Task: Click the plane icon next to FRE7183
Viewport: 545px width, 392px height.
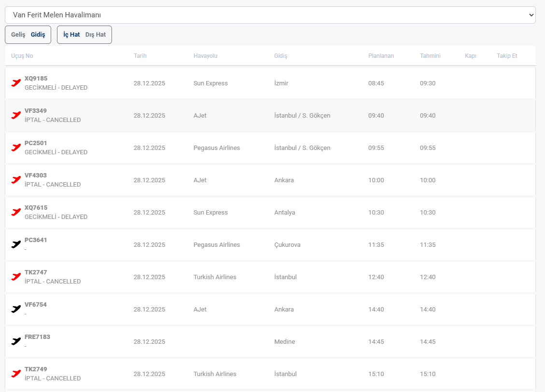Action: (16, 341)
